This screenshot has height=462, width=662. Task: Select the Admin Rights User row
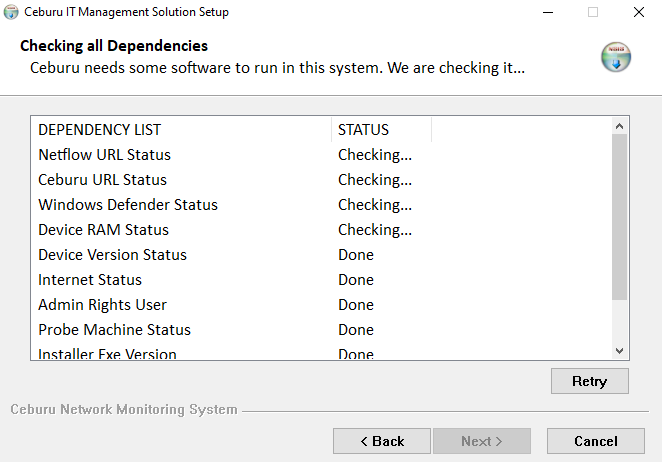(321, 304)
